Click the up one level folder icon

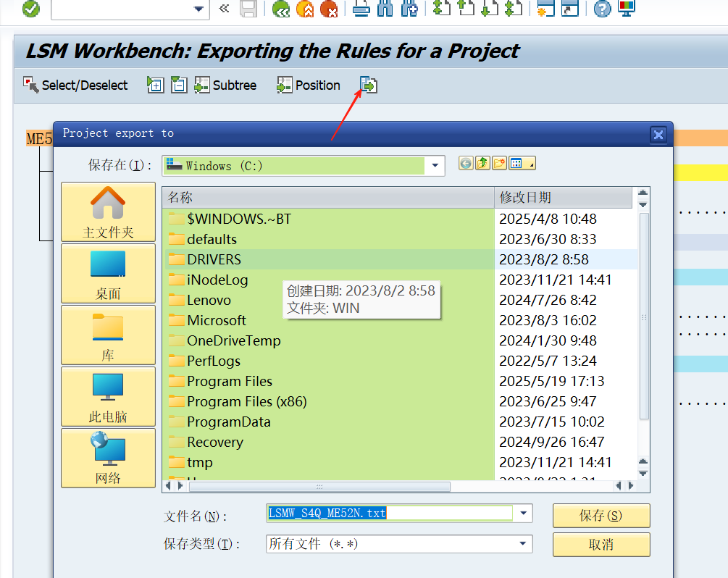tap(482, 164)
